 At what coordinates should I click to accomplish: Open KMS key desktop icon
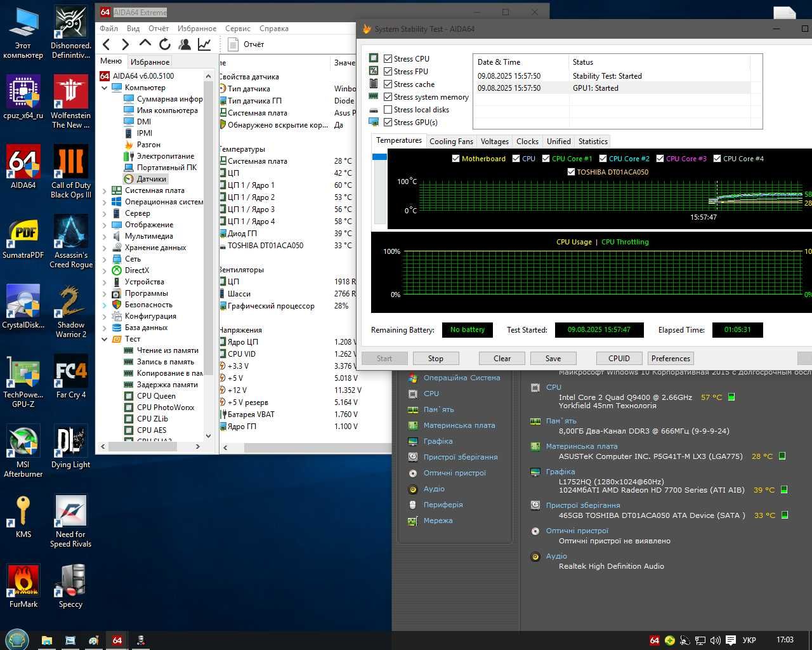(x=23, y=516)
